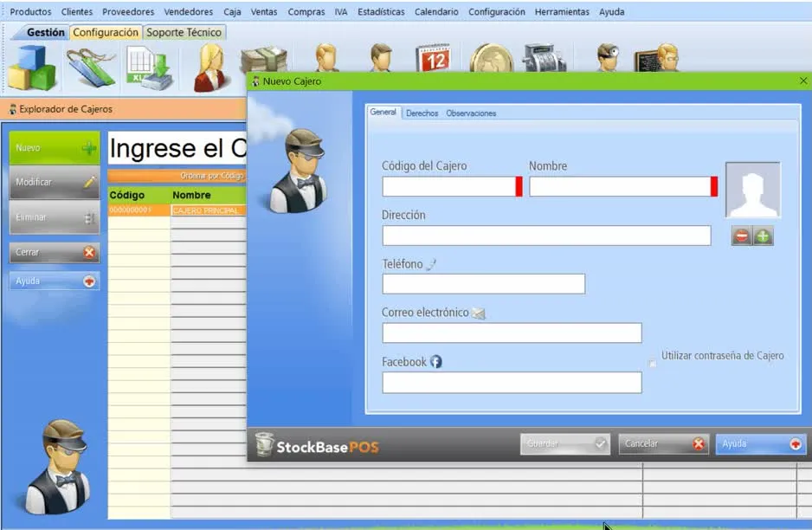Enable Utilizar contraseña de Cajero checkbox
Screen dimensions: 812x530
653,363
